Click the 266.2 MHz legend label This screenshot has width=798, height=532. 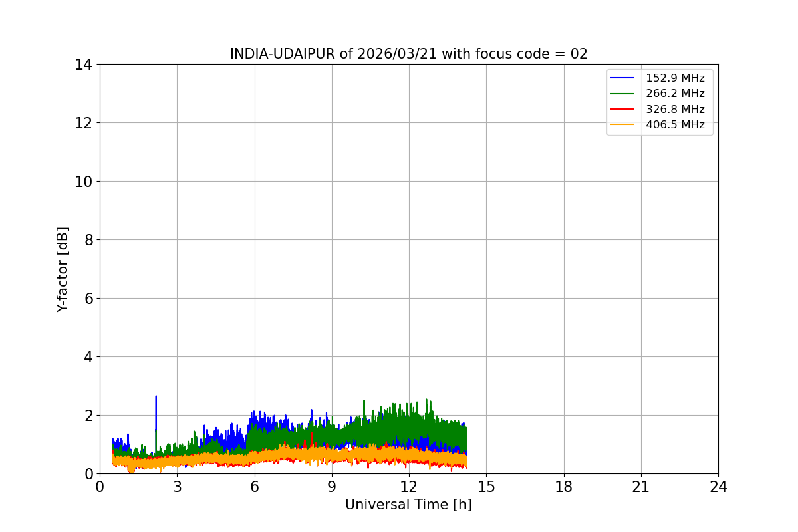[x=675, y=94]
